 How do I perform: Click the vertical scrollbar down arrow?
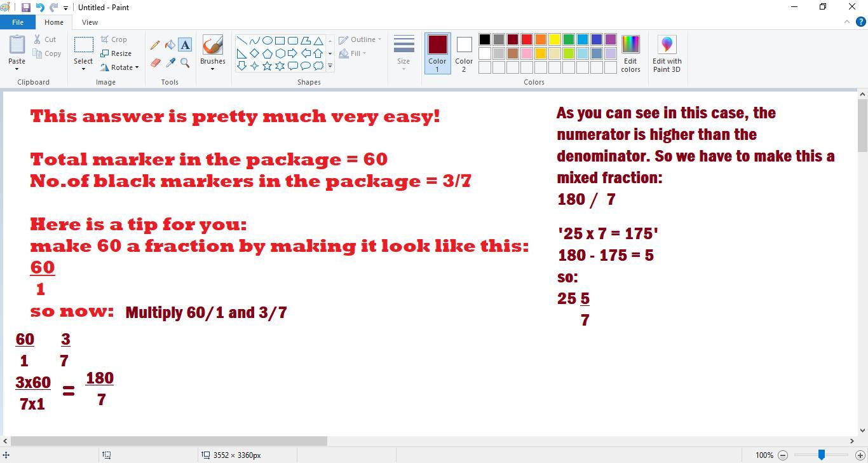click(x=863, y=431)
